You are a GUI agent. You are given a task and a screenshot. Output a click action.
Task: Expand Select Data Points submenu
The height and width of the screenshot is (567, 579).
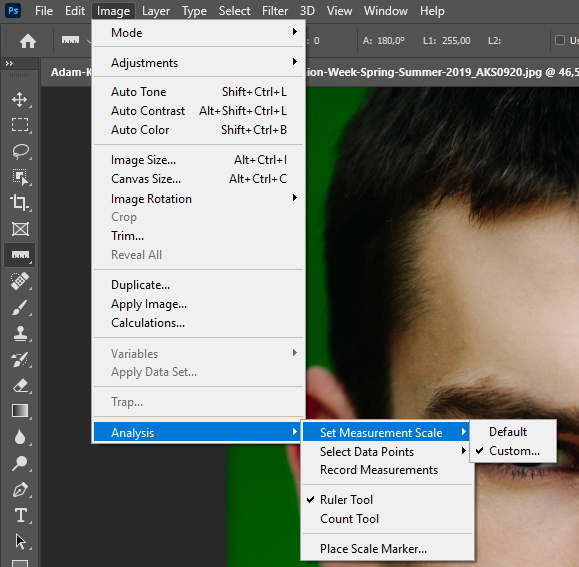[387, 451]
